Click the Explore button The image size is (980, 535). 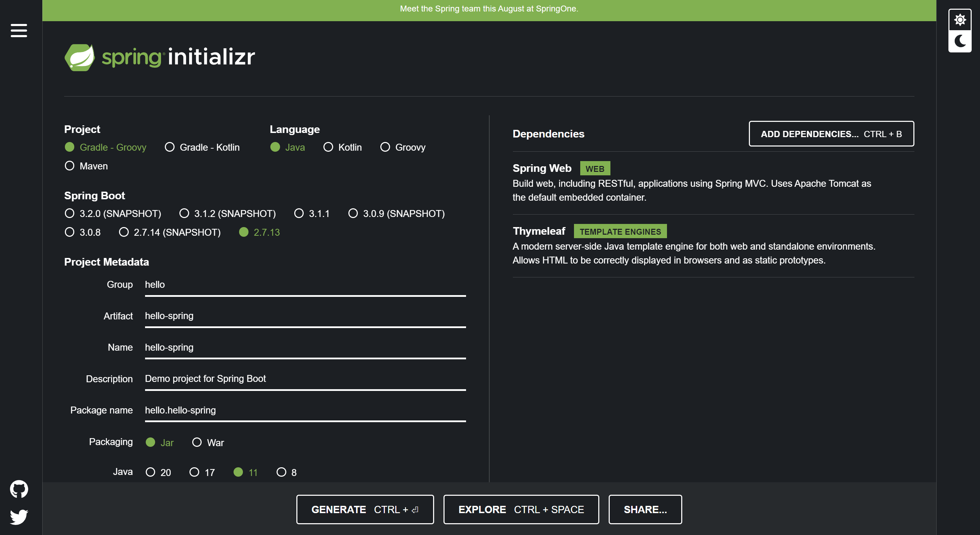(521, 509)
